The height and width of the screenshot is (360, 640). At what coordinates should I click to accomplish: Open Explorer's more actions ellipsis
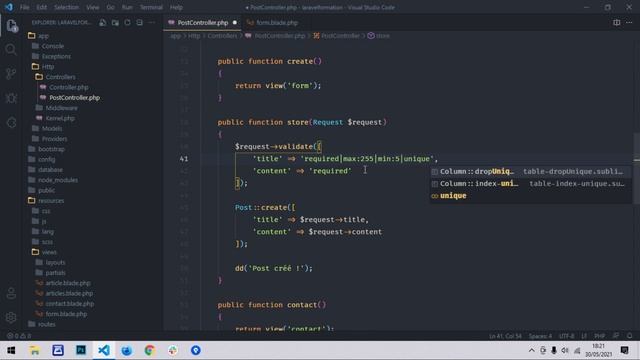pos(152,23)
